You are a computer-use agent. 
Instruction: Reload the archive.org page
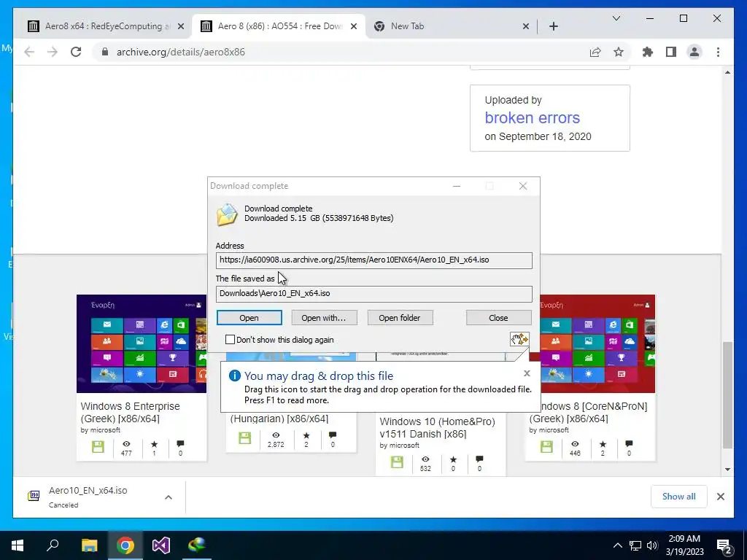(76, 52)
